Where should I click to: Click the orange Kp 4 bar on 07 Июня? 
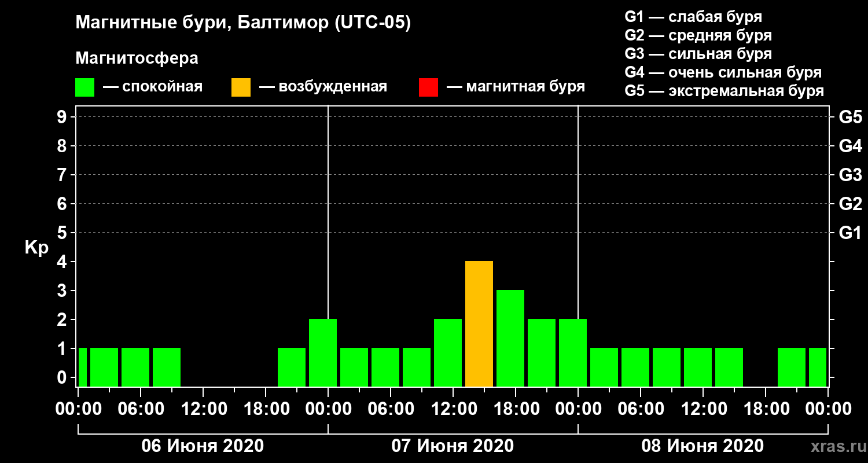tap(479, 324)
